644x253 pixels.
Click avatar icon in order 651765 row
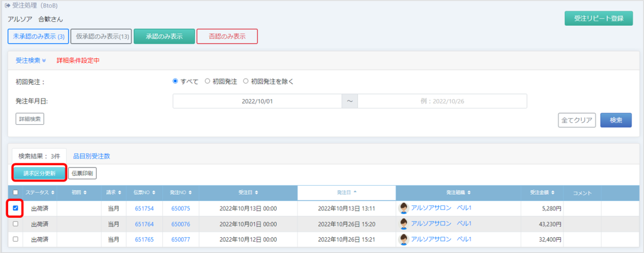tap(404, 239)
